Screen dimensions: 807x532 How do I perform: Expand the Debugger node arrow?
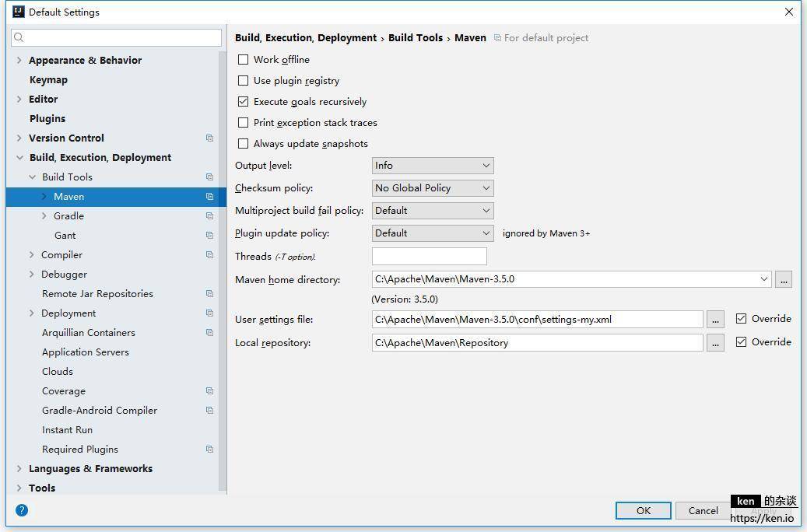point(32,275)
